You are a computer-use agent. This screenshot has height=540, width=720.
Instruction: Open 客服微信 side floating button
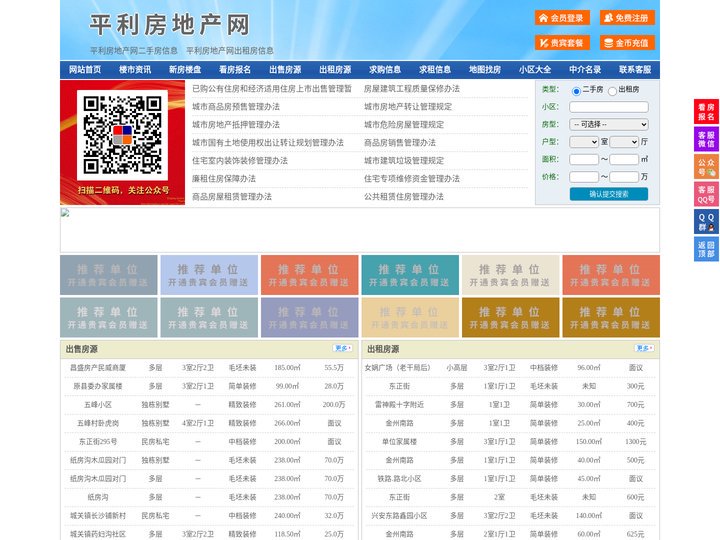click(706, 139)
